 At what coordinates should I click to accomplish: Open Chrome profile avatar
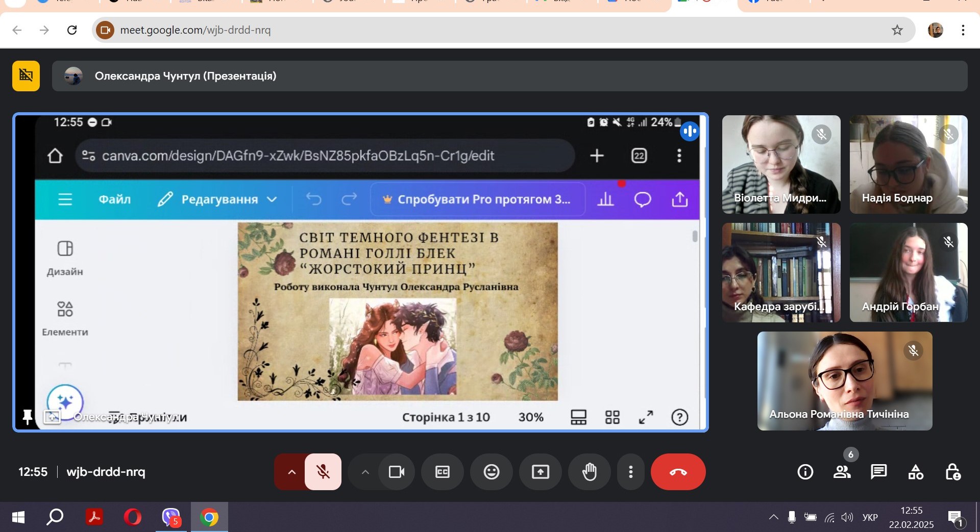point(936,30)
